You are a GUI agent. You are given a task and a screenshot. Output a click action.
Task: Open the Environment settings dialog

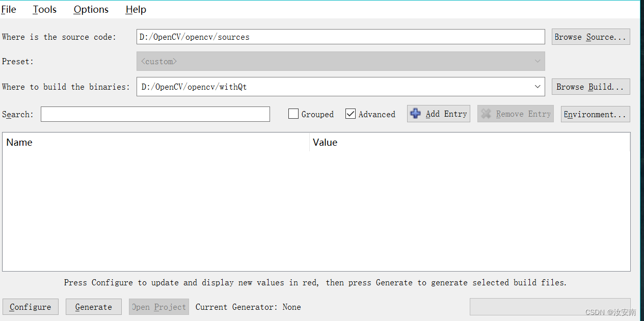595,114
